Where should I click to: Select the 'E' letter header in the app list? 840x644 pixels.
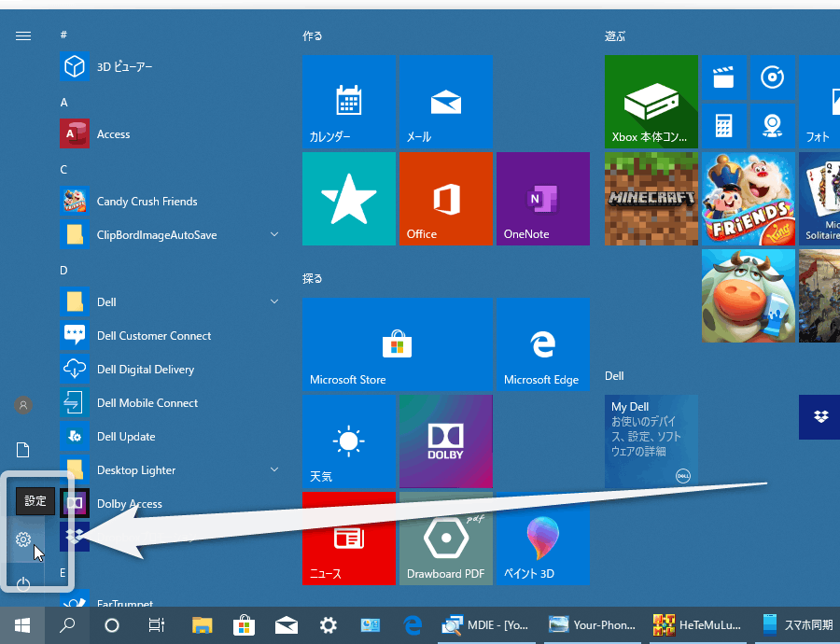point(63,573)
